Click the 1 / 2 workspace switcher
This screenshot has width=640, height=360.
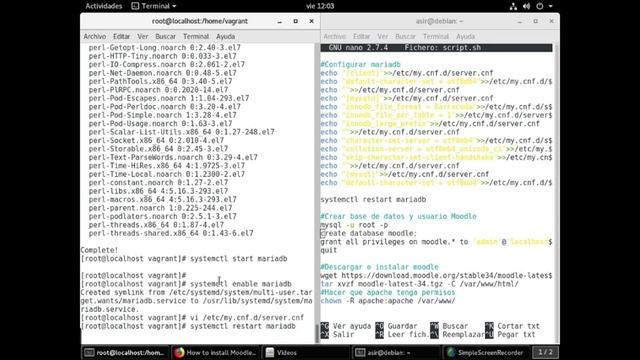(x=545, y=352)
